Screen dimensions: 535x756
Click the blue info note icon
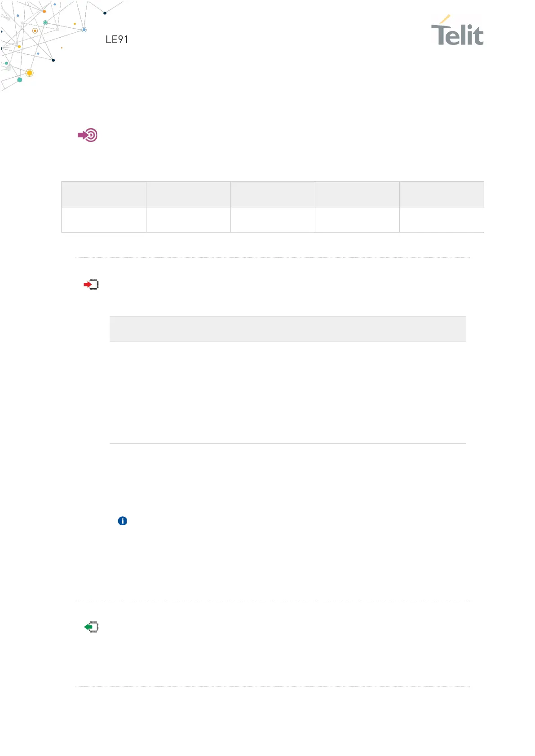coord(122,521)
